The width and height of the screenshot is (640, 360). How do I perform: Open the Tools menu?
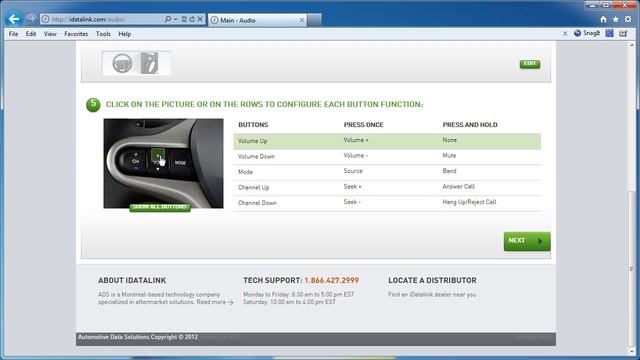(103, 34)
